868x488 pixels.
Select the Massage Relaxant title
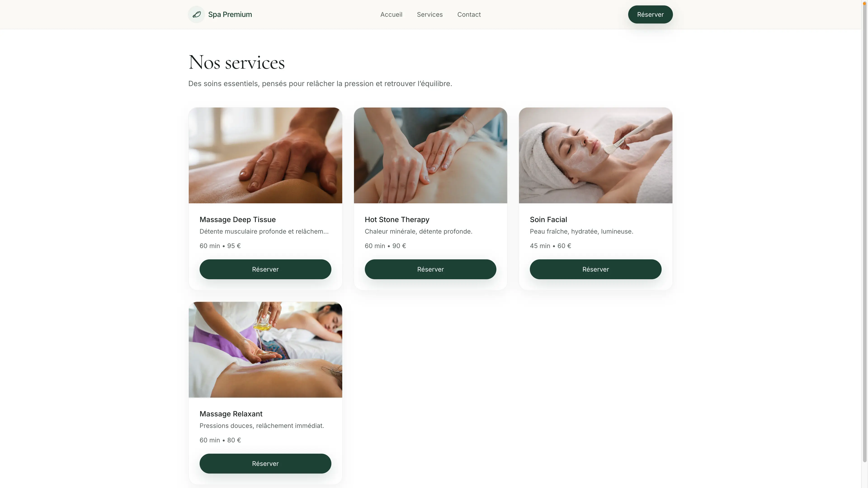(231, 414)
